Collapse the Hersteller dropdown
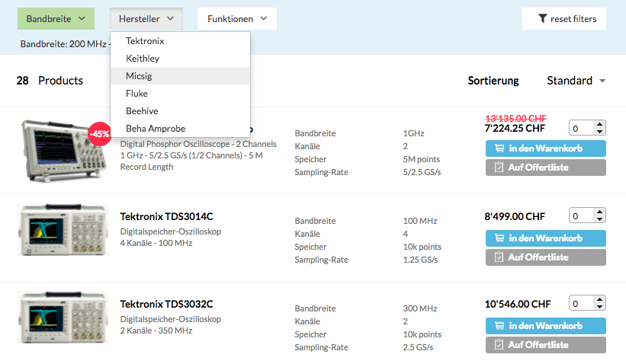This screenshot has height=364, width=626. [x=146, y=19]
